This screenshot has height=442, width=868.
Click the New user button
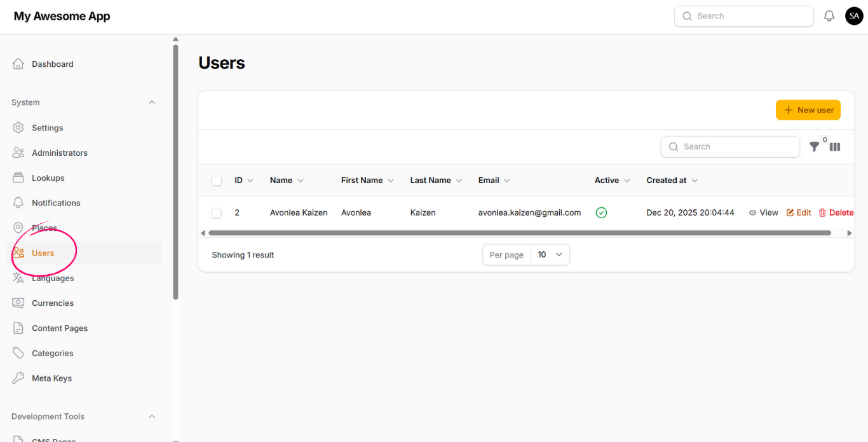(x=808, y=110)
